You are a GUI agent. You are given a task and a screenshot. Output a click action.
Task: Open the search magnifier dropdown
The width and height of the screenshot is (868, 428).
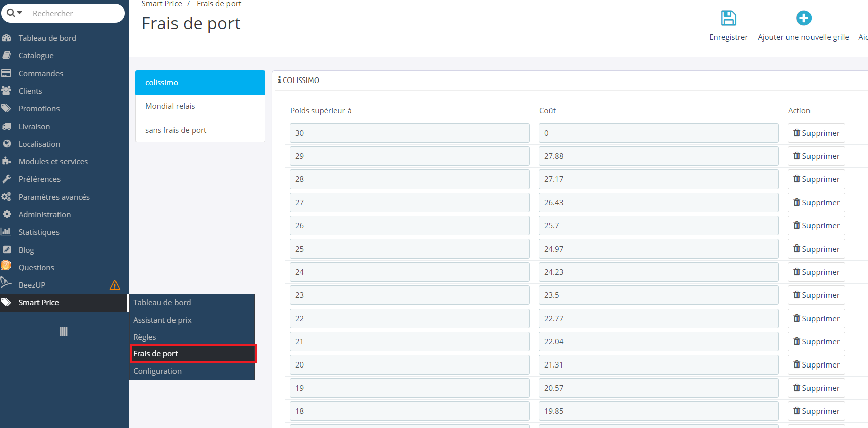click(x=14, y=13)
